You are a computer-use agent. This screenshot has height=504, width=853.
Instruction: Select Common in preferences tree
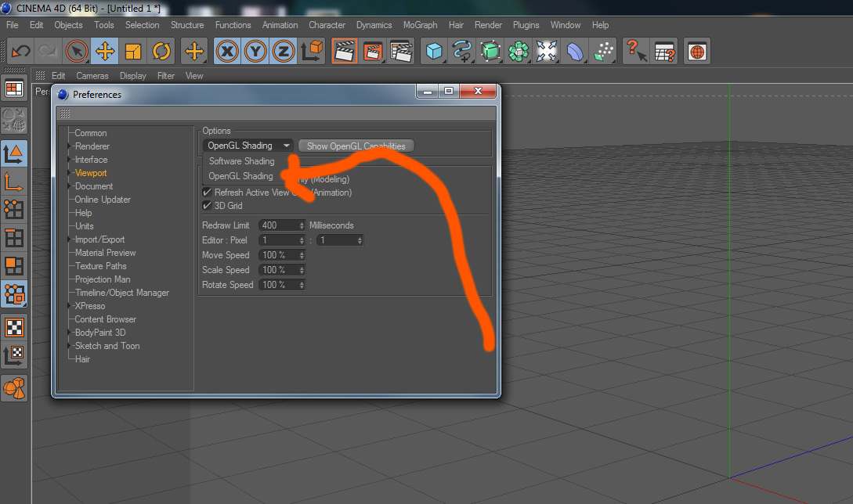[x=90, y=133]
